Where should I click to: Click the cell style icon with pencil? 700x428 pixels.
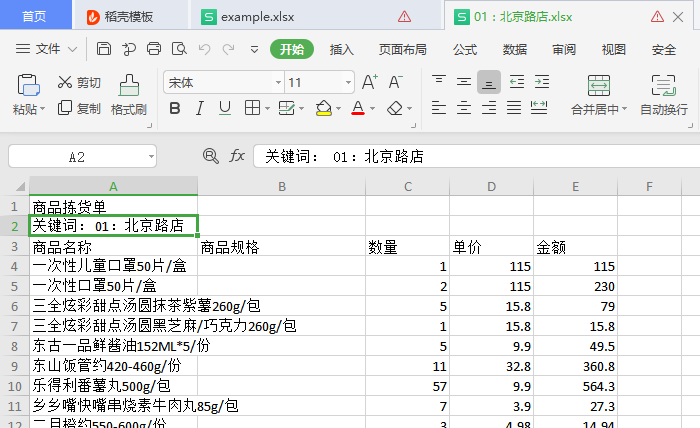tap(287, 108)
